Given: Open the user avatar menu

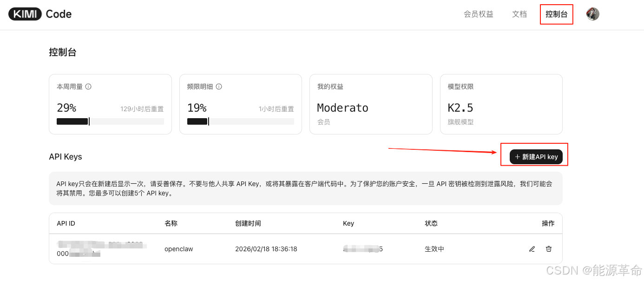Looking at the screenshot, I should coord(592,14).
